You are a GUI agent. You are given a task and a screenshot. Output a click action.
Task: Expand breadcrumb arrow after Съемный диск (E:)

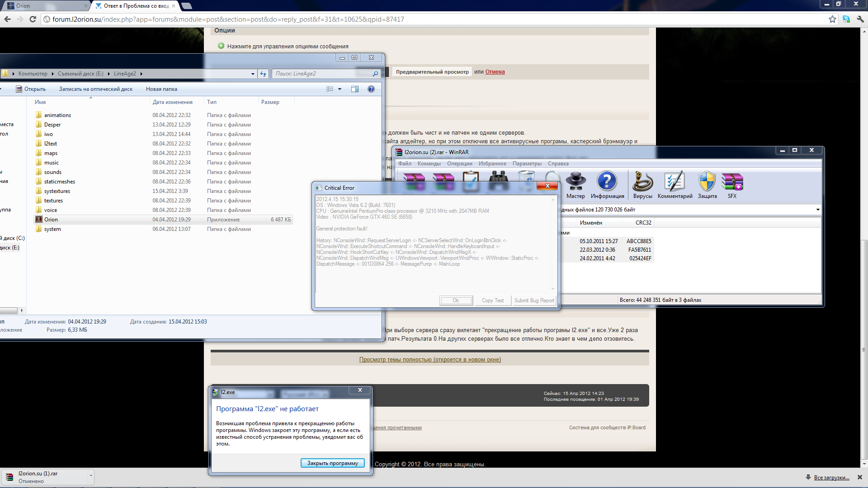[x=108, y=74]
